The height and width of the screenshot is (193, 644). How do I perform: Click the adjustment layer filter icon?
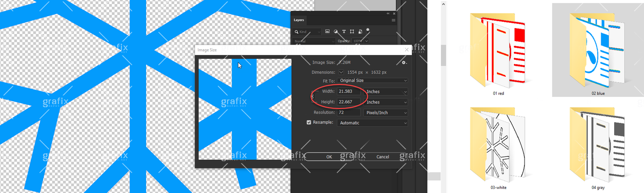point(336,32)
